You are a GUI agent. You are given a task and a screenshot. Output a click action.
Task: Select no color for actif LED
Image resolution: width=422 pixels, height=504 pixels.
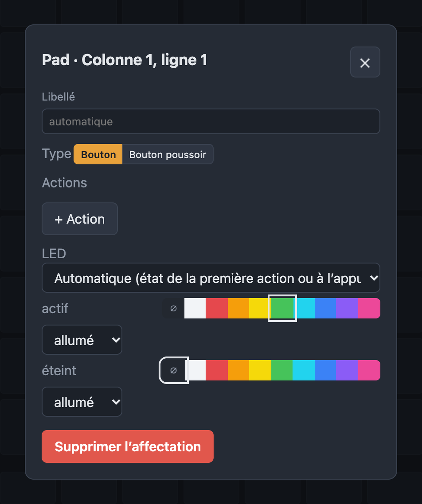click(x=173, y=308)
